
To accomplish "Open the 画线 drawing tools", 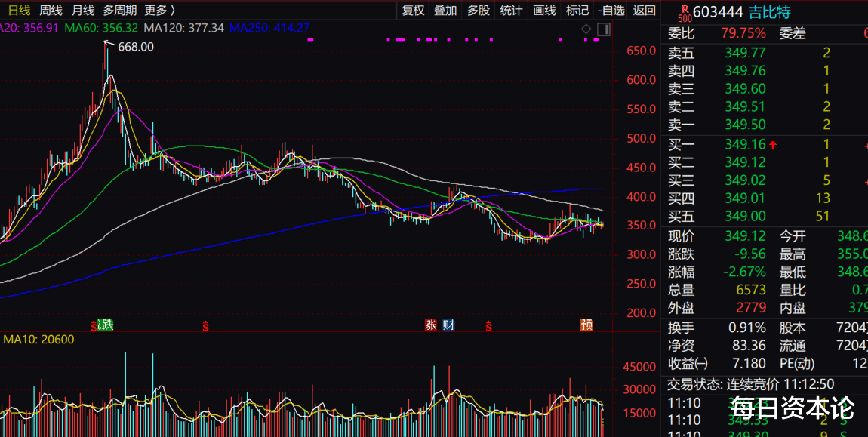I will (x=544, y=10).
